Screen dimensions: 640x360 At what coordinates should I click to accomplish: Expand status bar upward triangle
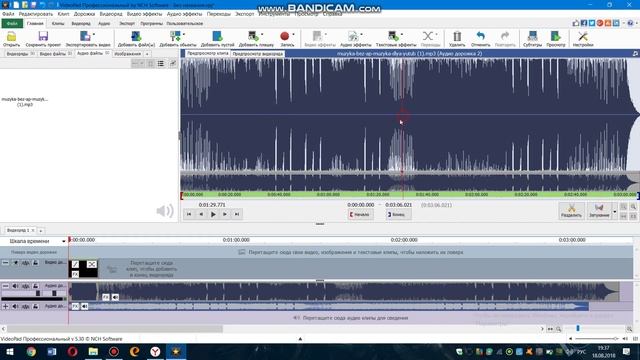click(x=300, y=339)
